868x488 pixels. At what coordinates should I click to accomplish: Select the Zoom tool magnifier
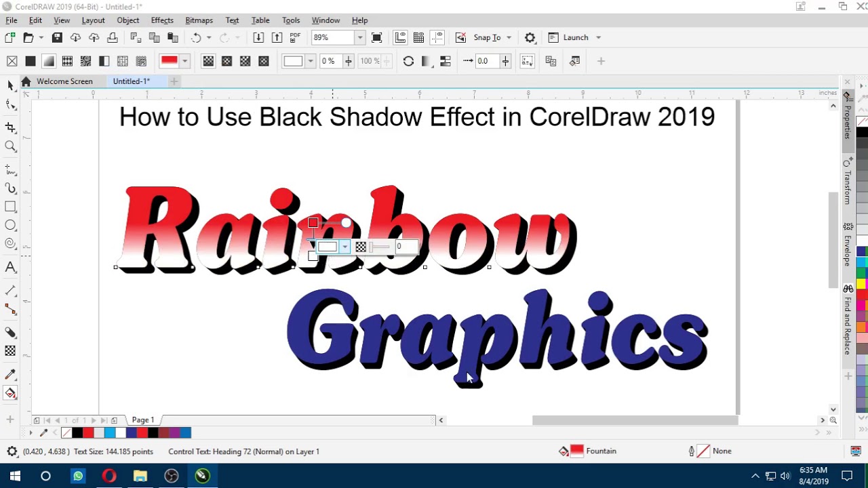click(x=10, y=146)
